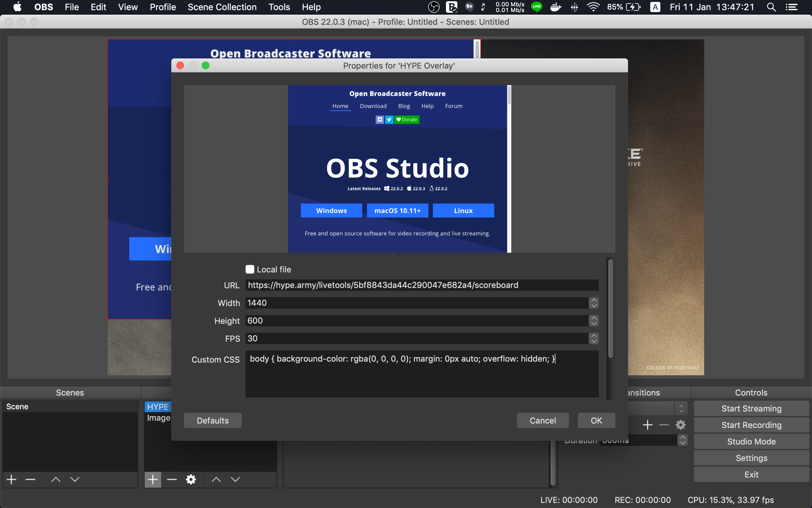Open Edit menu

[98, 7]
